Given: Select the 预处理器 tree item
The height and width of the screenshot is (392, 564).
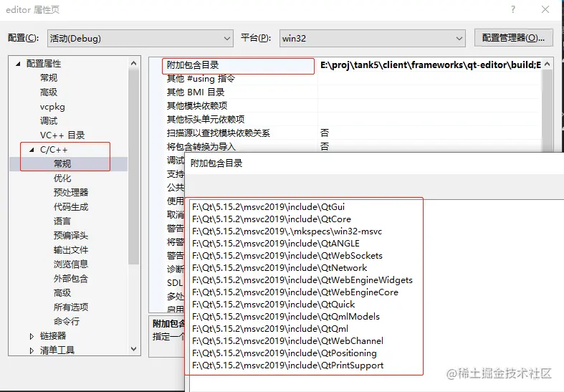Looking at the screenshot, I should point(71,192).
